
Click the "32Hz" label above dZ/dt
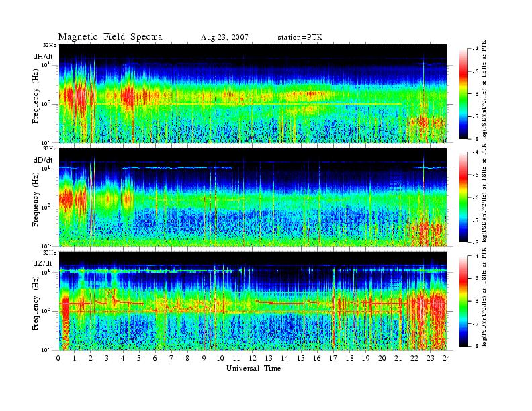(x=50, y=253)
